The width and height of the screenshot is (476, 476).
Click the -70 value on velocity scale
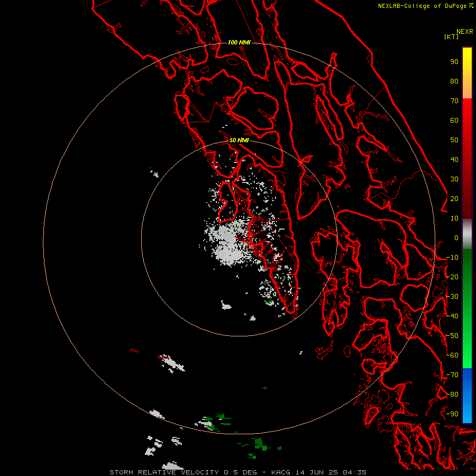452,375
